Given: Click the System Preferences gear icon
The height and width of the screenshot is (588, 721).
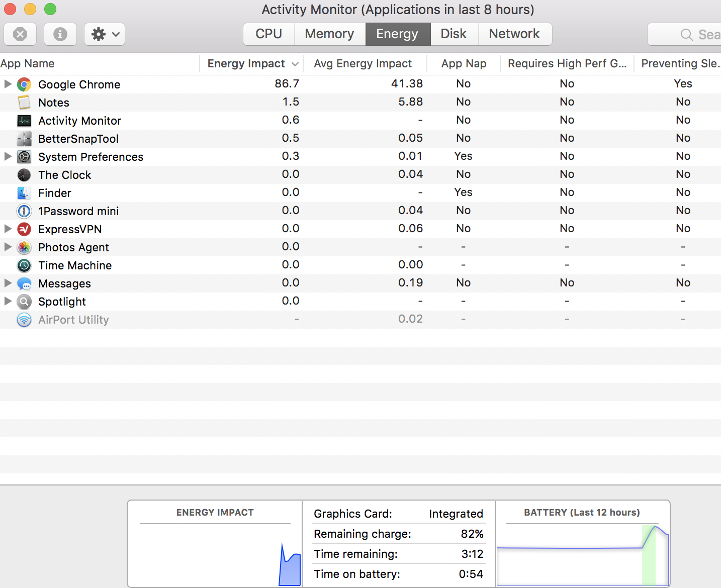Looking at the screenshot, I should (24, 157).
